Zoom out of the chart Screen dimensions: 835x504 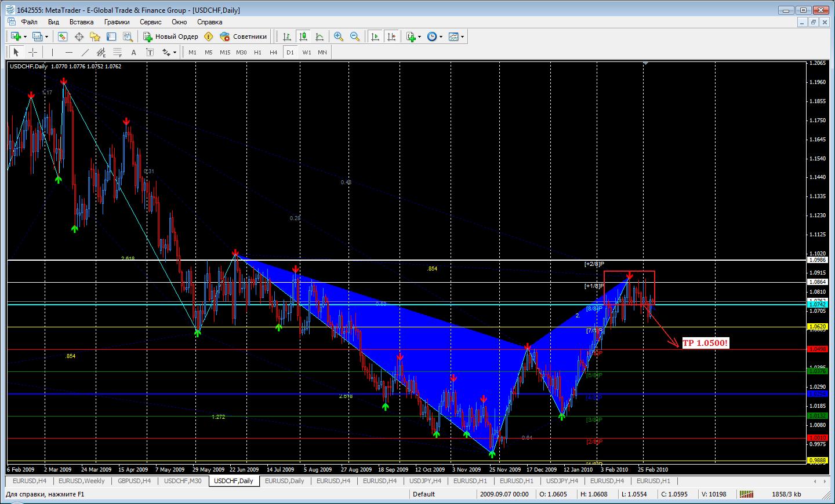click(355, 36)
